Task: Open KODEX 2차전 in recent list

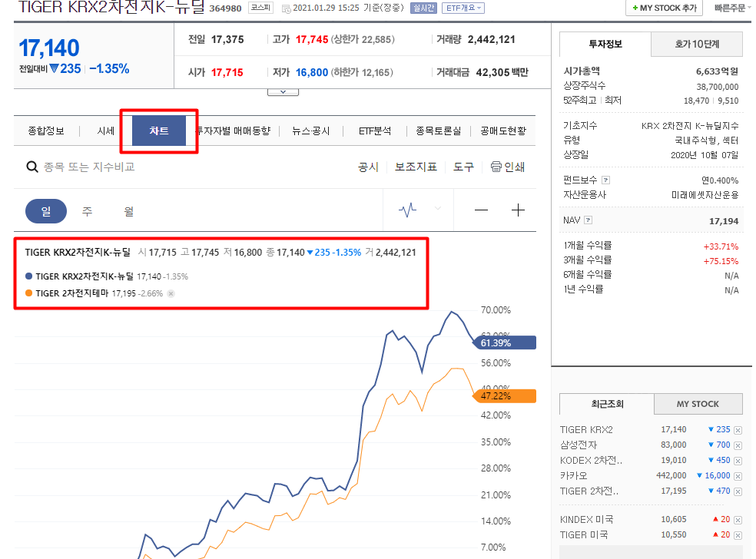Action: [591, 460]
